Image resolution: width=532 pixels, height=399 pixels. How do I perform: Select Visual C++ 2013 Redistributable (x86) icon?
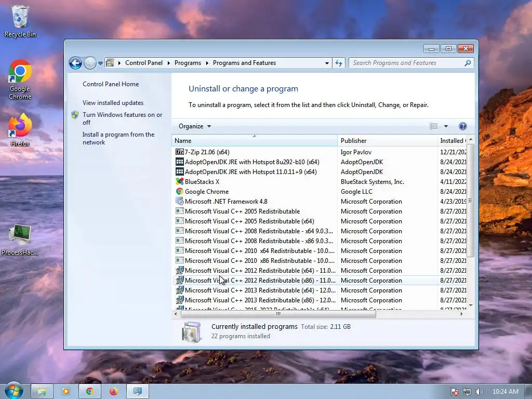click(179, 300)
